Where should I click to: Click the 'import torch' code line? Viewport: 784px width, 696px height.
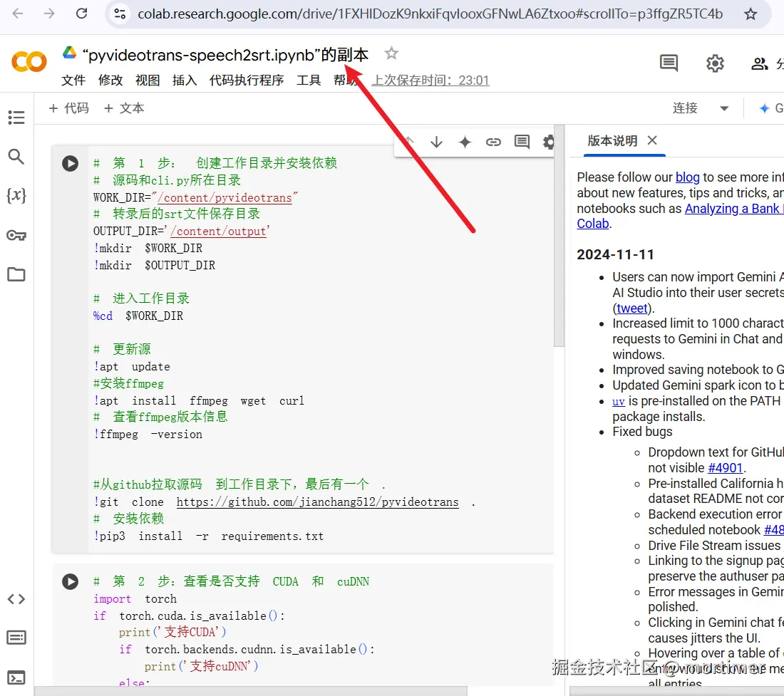[135, 598]
